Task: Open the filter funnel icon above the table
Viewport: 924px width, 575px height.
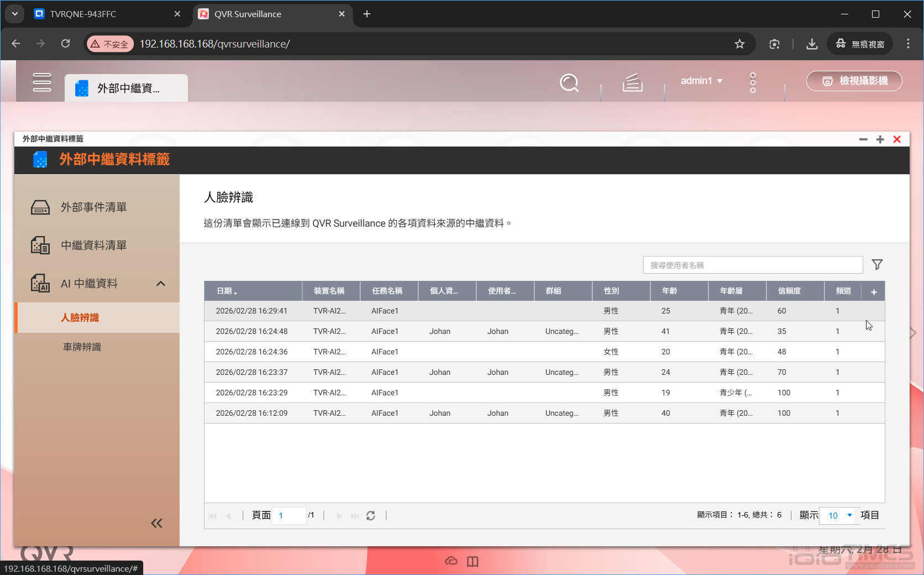Action: 877,264
